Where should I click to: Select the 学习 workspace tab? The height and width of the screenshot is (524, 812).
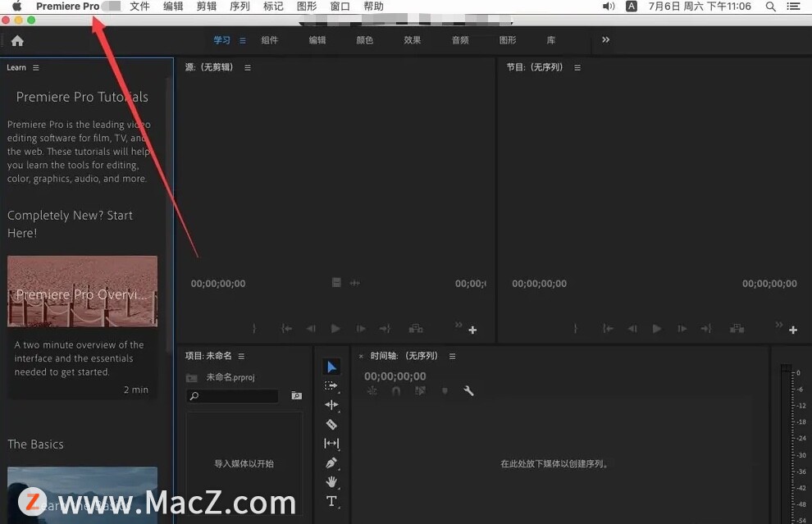pos(221,40)
